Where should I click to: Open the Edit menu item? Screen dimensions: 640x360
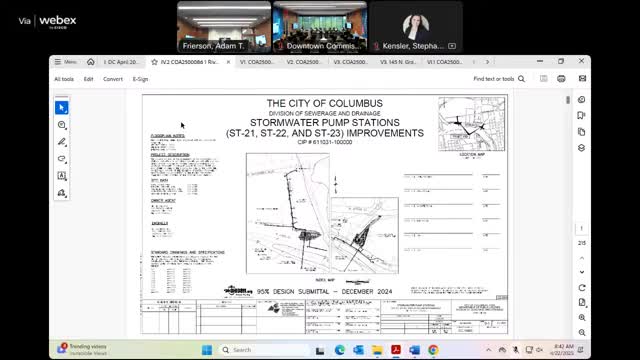[x=89, y=79]
